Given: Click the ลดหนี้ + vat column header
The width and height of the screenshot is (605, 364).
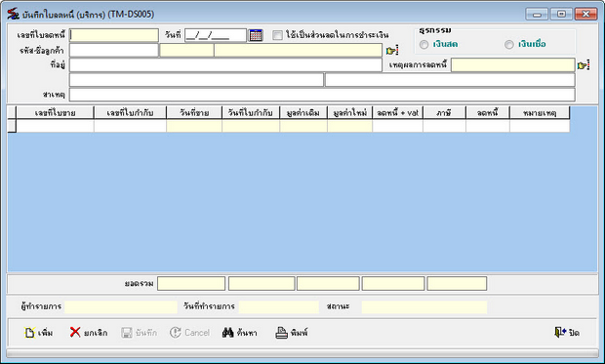Looking at the screenshot, I should [398, 112].
